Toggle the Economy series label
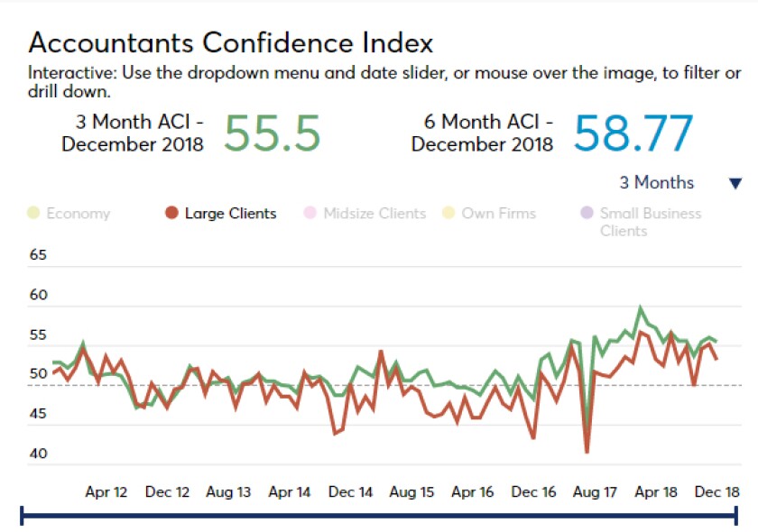Image resolution: width=758 pixels, height=532 pixels. [79, 214]
